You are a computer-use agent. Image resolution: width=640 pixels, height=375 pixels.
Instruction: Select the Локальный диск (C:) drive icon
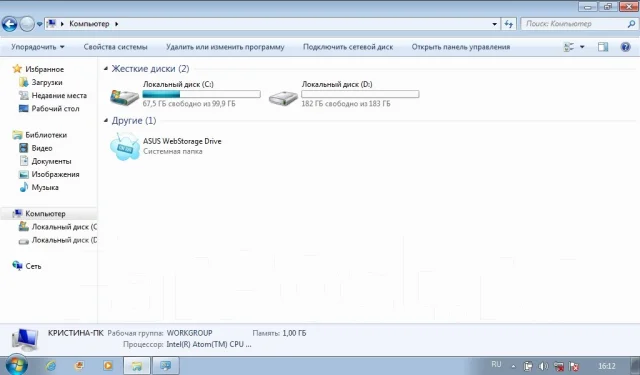[124, 97]
